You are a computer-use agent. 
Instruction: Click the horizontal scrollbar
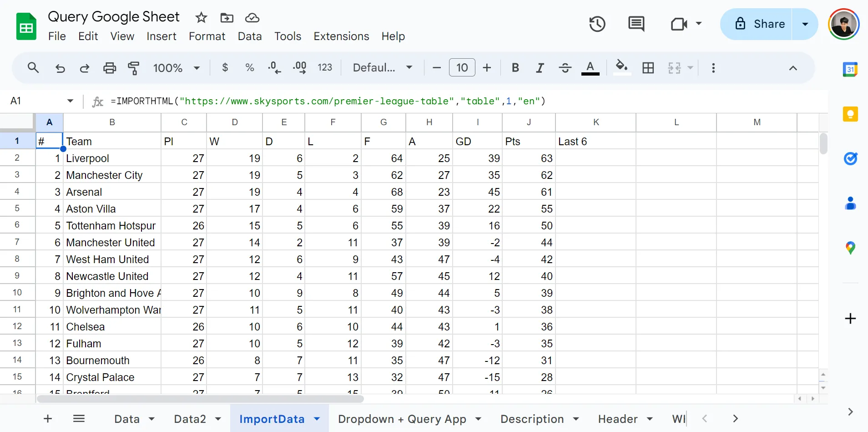pyautogui.click(x=200, y=399)
